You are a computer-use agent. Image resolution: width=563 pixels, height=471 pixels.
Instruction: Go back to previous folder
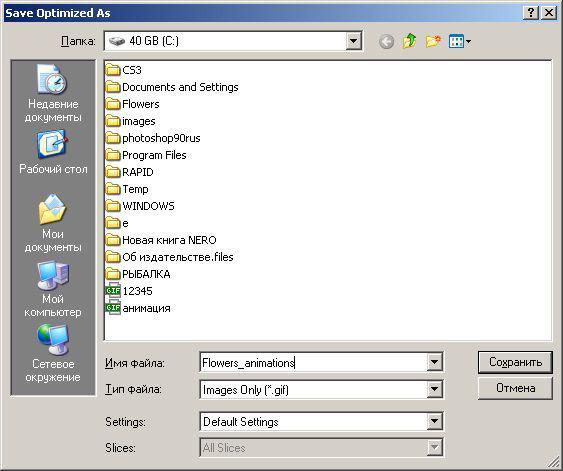[386, 42]
